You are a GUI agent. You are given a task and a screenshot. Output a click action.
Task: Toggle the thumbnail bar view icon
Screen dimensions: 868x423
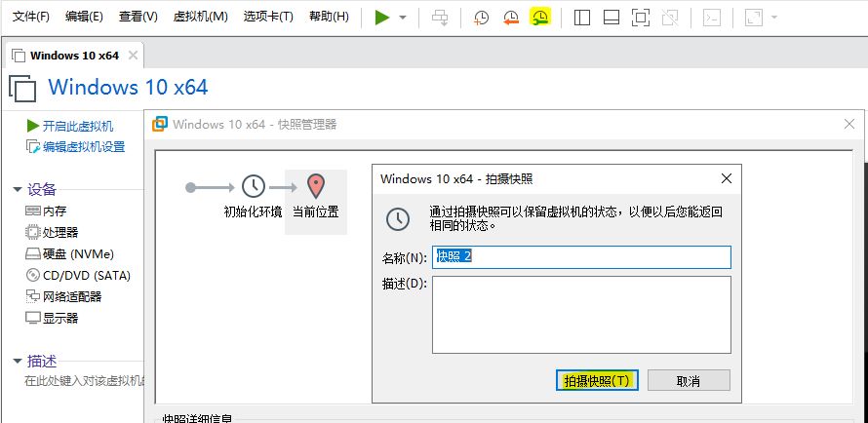coord(611,18)
